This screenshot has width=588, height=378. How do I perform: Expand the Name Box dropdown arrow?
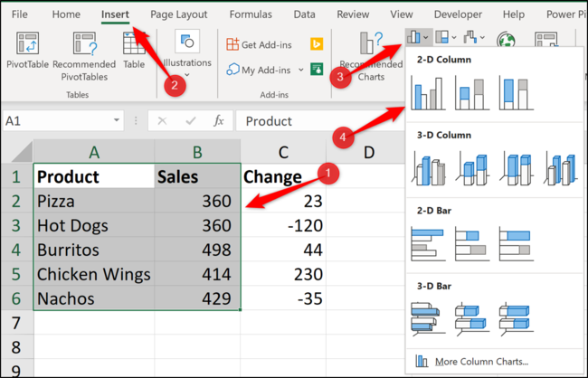pyautogui.click(x=117, y=120)
